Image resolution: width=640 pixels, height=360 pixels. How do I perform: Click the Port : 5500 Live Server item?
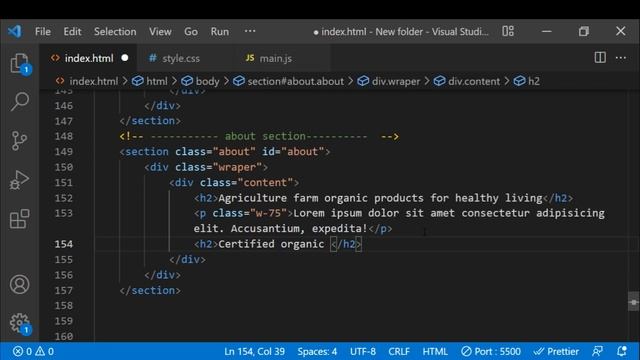[x=491, y=351]
